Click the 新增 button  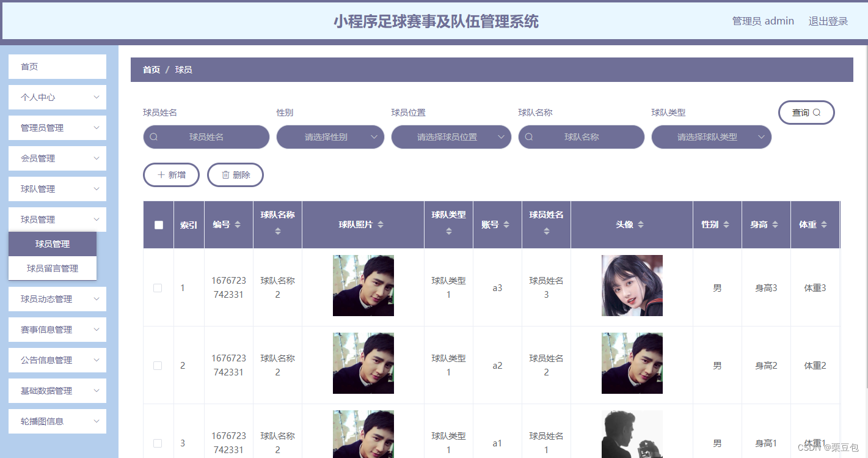[x=171, y=175]
